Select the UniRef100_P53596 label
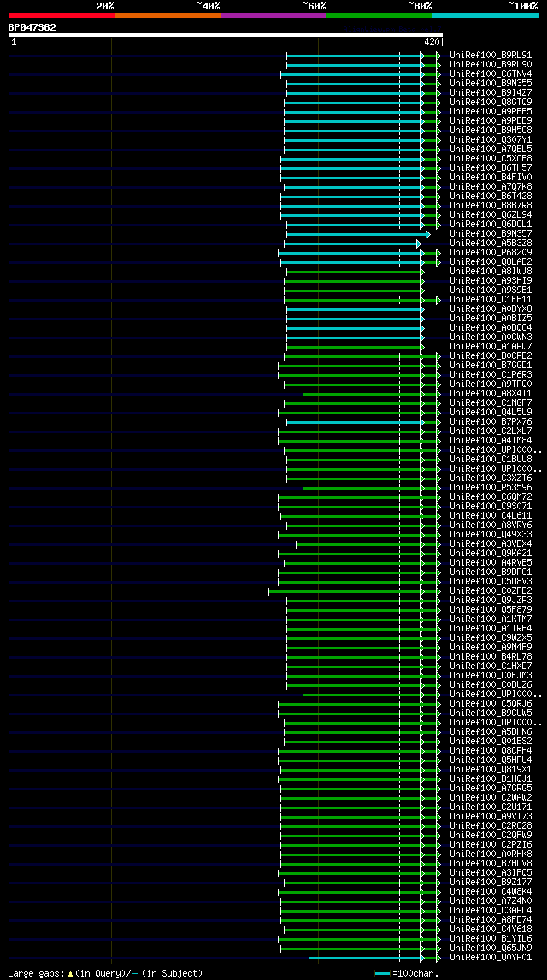The height and width of the screenshot is (980, 547). click(x=491, y=488)
